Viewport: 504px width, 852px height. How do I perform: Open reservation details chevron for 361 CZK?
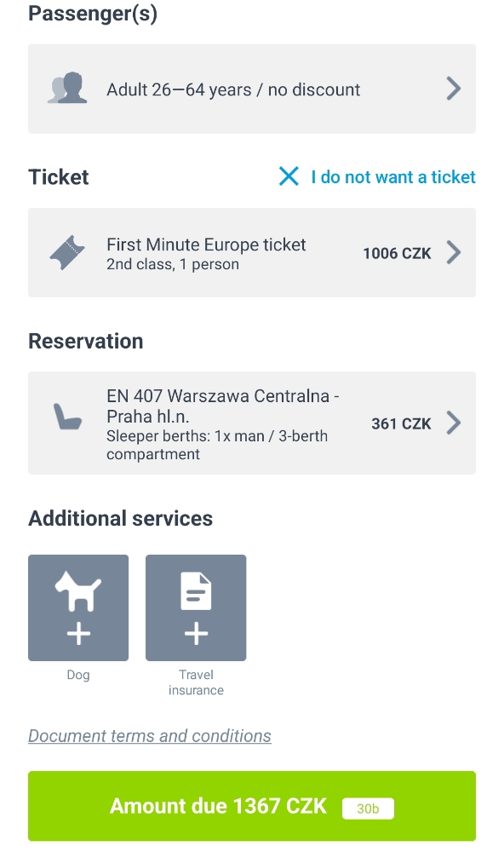[454, 423]
